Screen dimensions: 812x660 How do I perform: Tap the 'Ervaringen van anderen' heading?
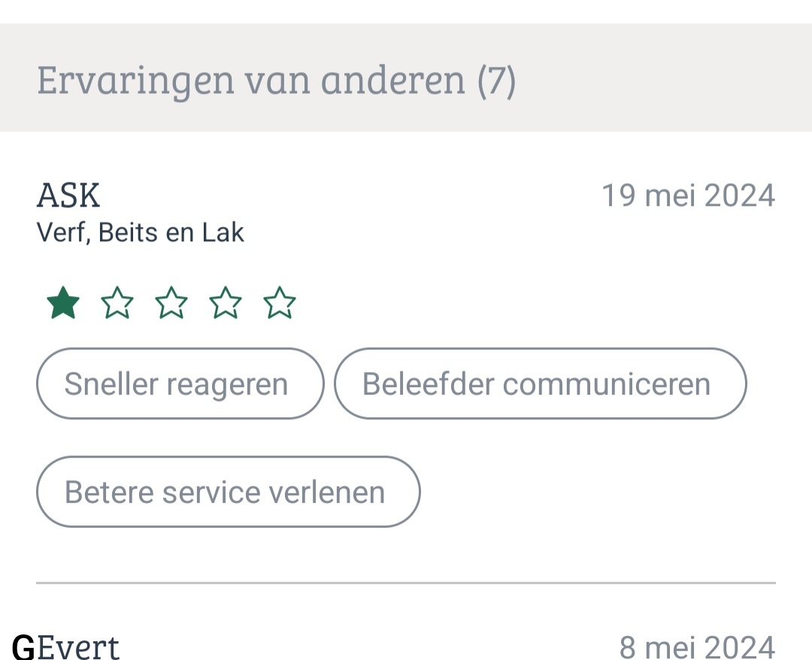pyautogui.click(x=251, y=80)
